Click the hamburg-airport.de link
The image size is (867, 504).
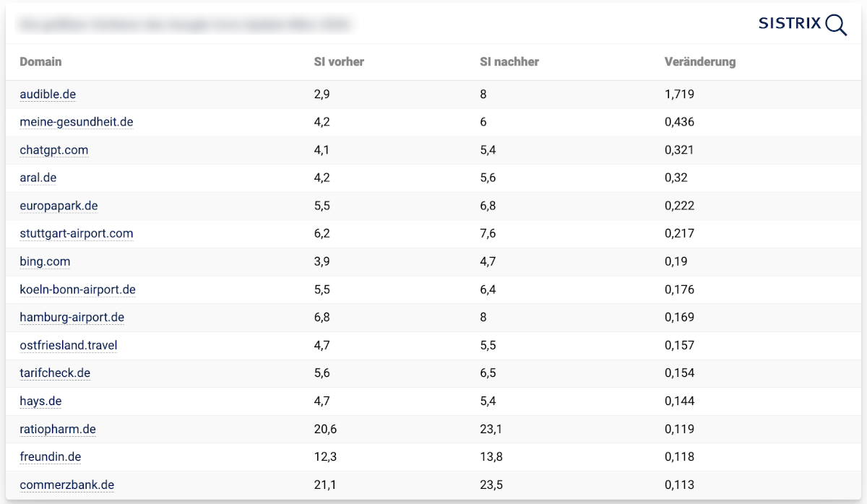click(x=72, y=317)
